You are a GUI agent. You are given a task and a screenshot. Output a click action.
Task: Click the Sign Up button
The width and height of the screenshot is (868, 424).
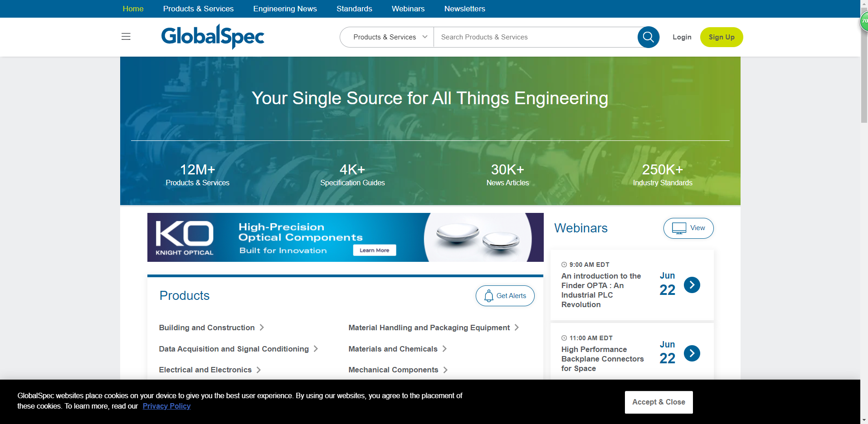(x=722, y=37)
